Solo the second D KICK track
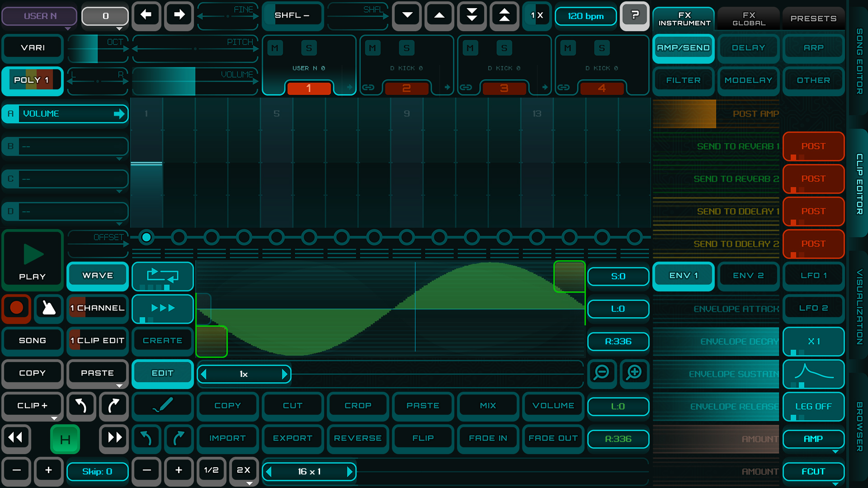868x488 pixels. tap(504, 48)
